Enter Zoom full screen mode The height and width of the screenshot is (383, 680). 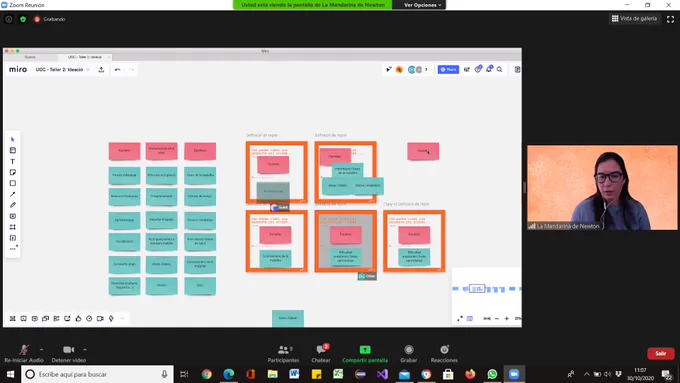[x=670, y=19]
